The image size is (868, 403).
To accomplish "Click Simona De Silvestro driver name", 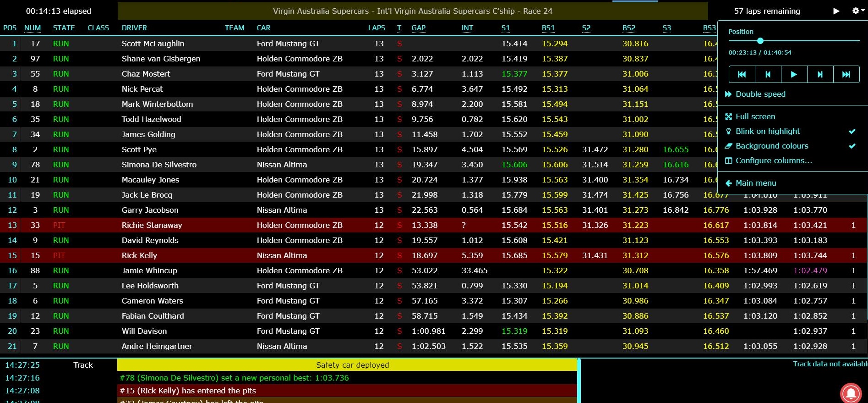I will coord(159,165).
